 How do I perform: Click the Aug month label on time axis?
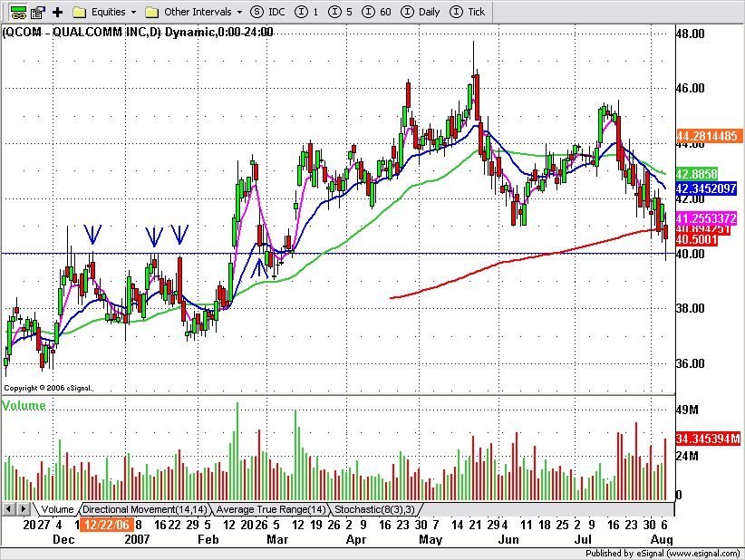(662, 539)
